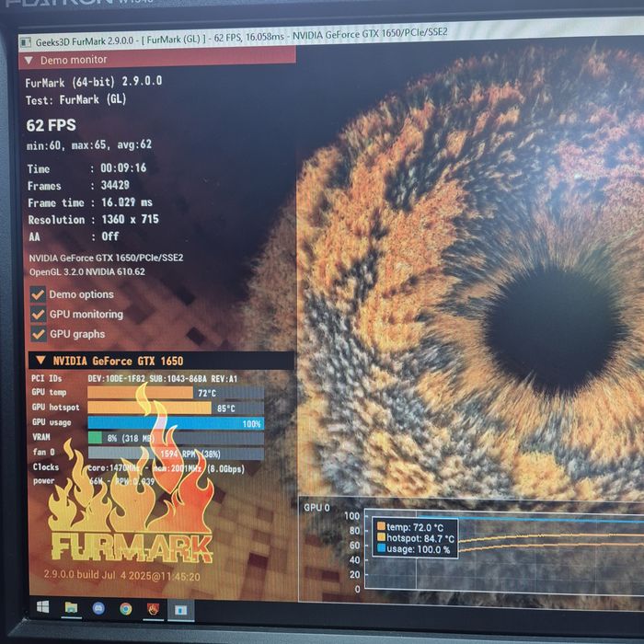Click the AA Off value
This screenshot has width=644, height=644.
(110, 236)
